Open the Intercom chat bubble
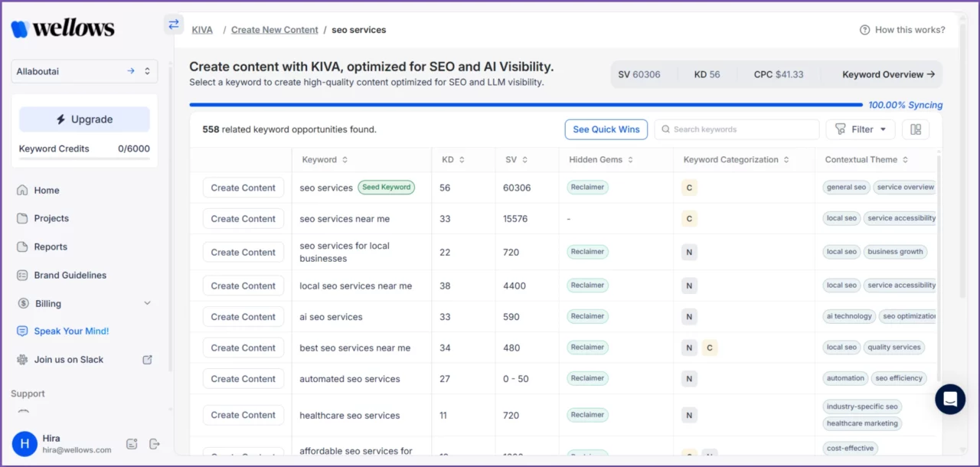 pos(950,399)
